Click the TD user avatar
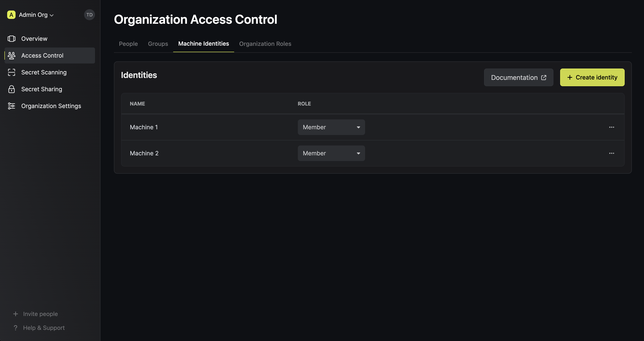This screenshot has width=644, height=341. [x=89, y=15]
